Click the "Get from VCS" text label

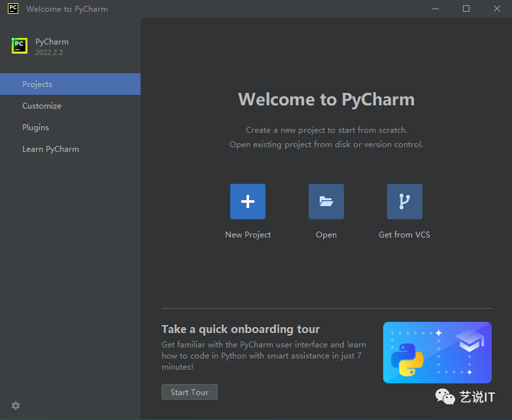coord(404,235)
